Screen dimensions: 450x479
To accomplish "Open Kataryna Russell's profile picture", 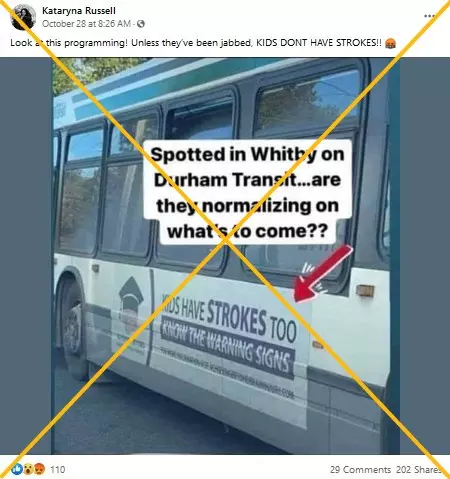I will point(23,17).
